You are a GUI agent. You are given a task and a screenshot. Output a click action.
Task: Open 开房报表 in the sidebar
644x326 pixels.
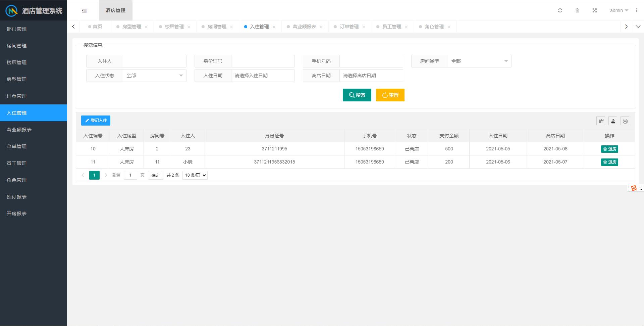click(x=34, y=214)
